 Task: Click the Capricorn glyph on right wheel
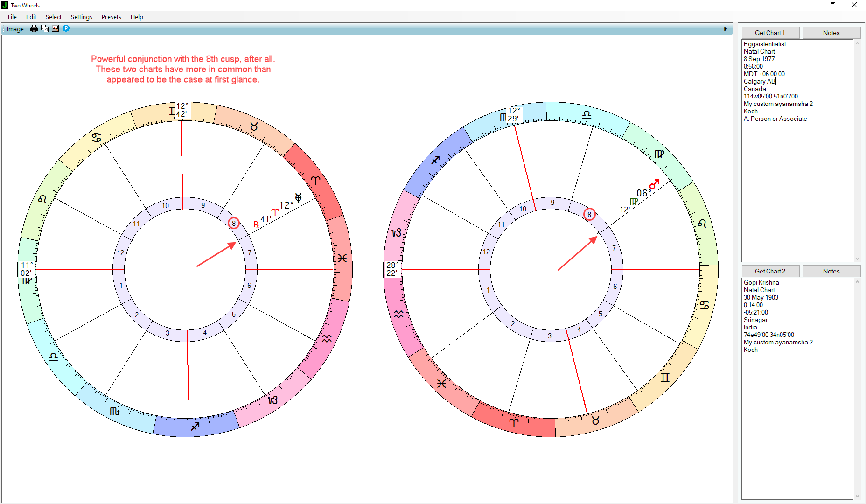tap(396, 232)
